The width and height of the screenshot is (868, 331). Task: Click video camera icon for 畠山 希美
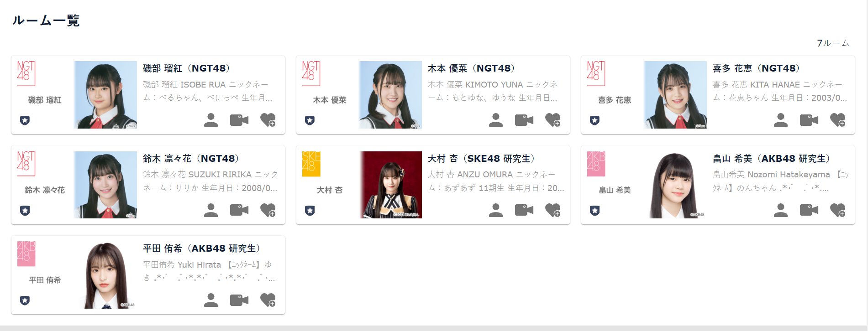(x=809, y=210)
